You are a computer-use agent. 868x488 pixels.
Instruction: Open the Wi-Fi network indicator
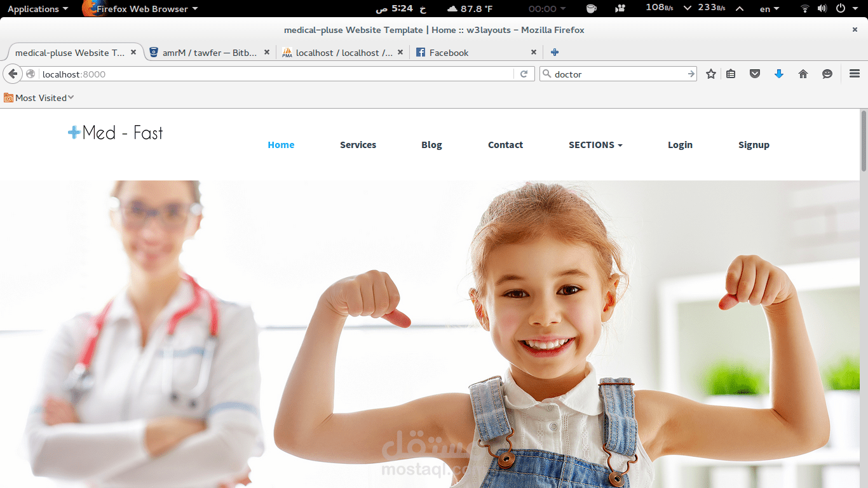tap(805, 9)
